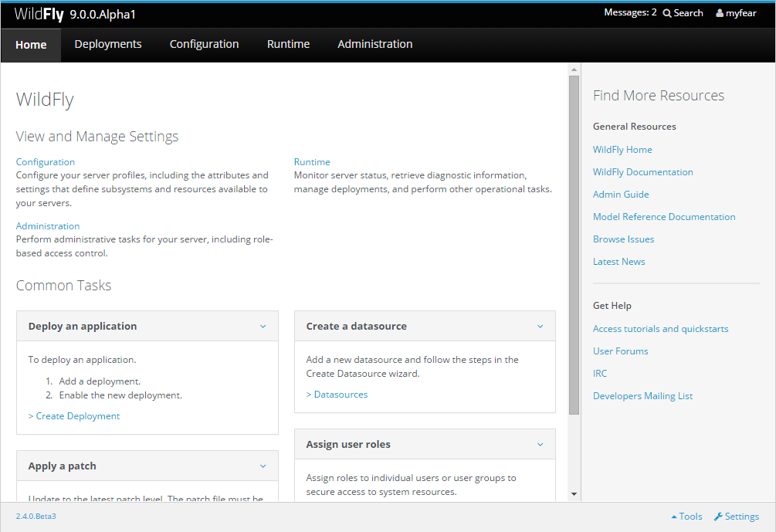
Task: Collapse the Create a datasource panel
Action: (x=540, y=327)
